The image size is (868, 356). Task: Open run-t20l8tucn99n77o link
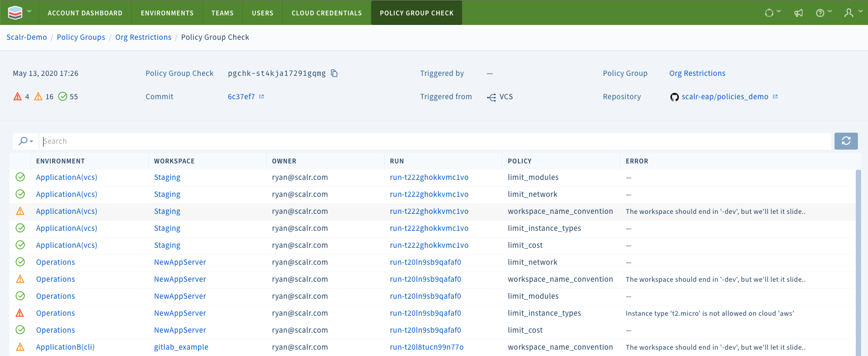coord(427,347)
